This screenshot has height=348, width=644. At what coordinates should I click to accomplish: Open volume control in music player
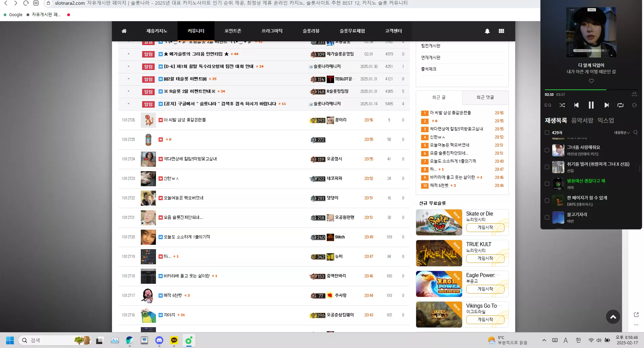pos(635,105)
